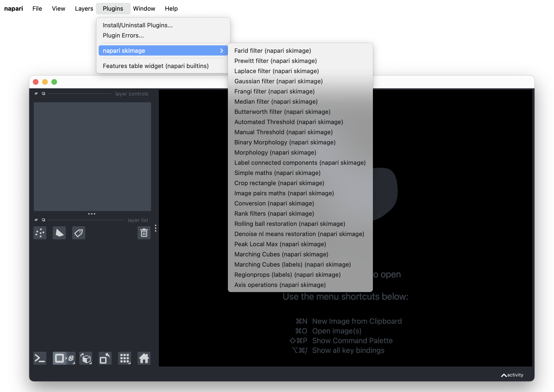This screenshot has width=554, height=392.
Task: Expand layer controls panel with ellipsis handle
Action: (92, 214)
